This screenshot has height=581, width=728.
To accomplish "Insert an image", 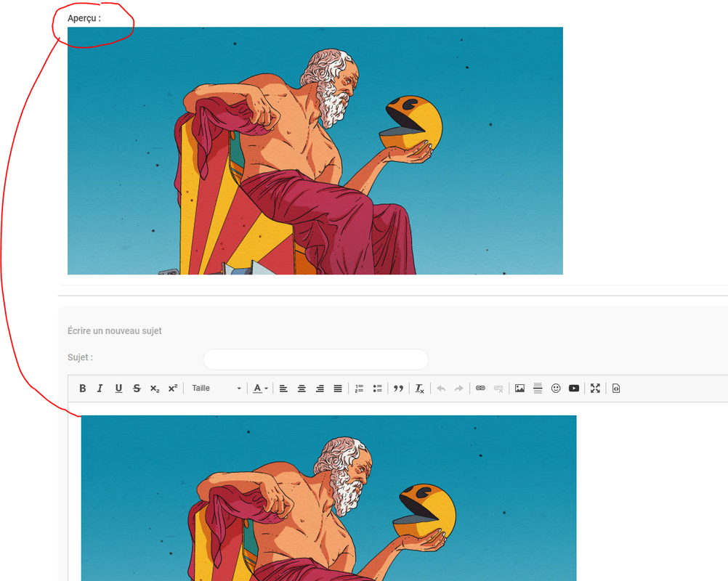I will (x=519, y=389).
